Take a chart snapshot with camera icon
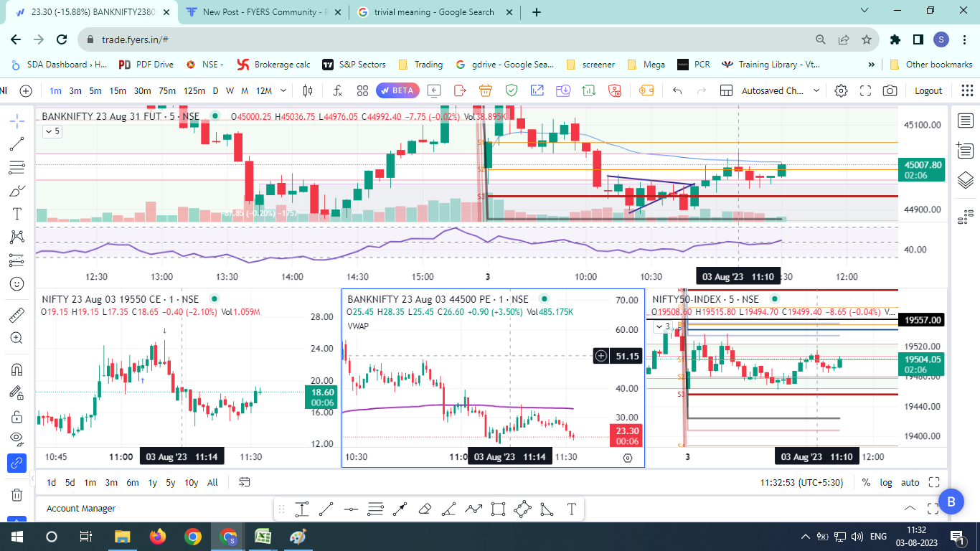980x551 pixels. tap(890, 91)
